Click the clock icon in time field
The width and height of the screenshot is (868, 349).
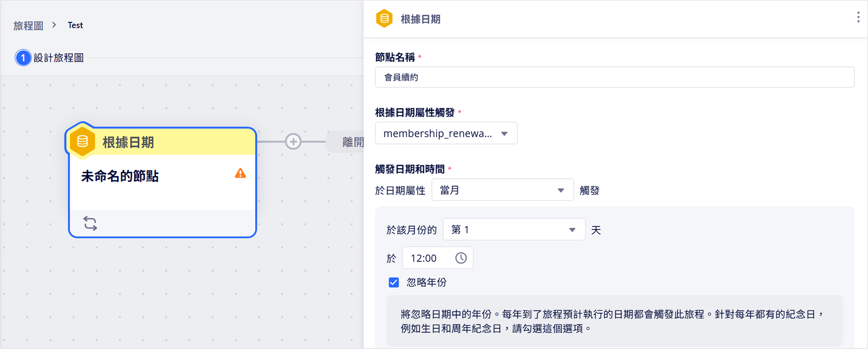(x=461, y=258)
